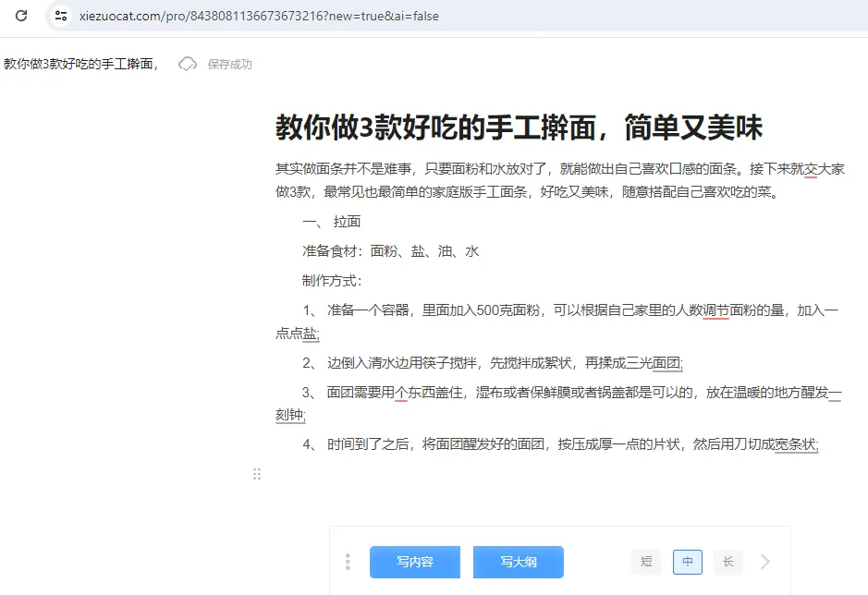Screen dimensions: 868x595
Task: Click the cloud save status icon
Action: [187, 65]
